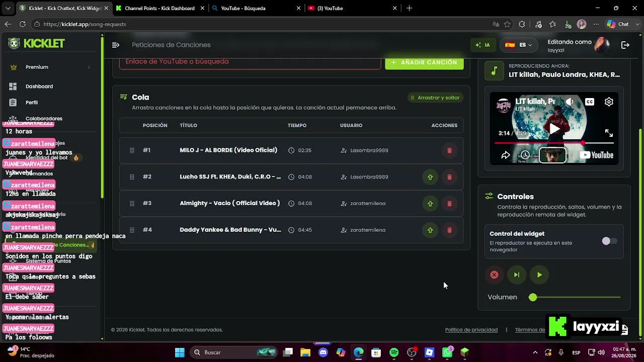
Task: Focus the YouTube link or search field
Action: (x=250, y=62)
